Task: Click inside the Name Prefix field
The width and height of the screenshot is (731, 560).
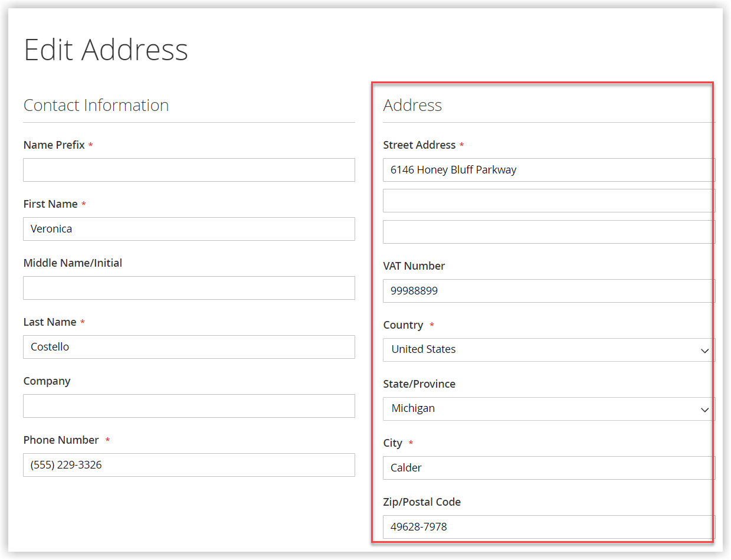Action: click(189, 170)
